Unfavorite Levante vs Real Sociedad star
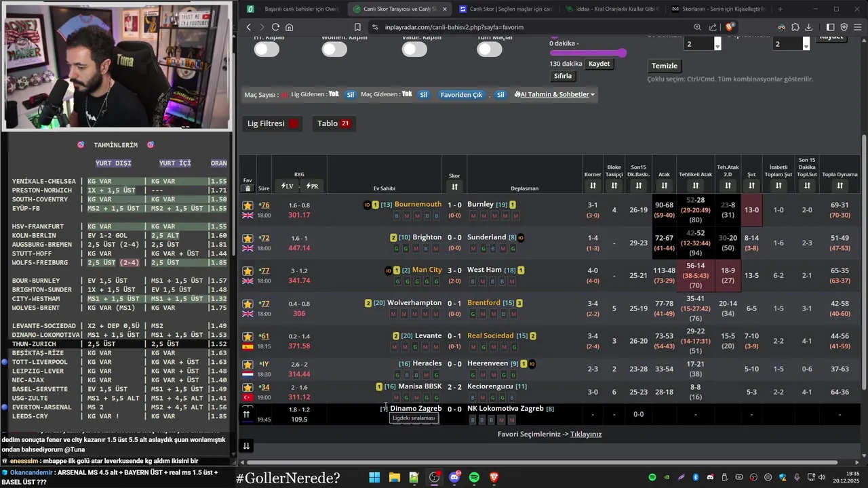 248,336
